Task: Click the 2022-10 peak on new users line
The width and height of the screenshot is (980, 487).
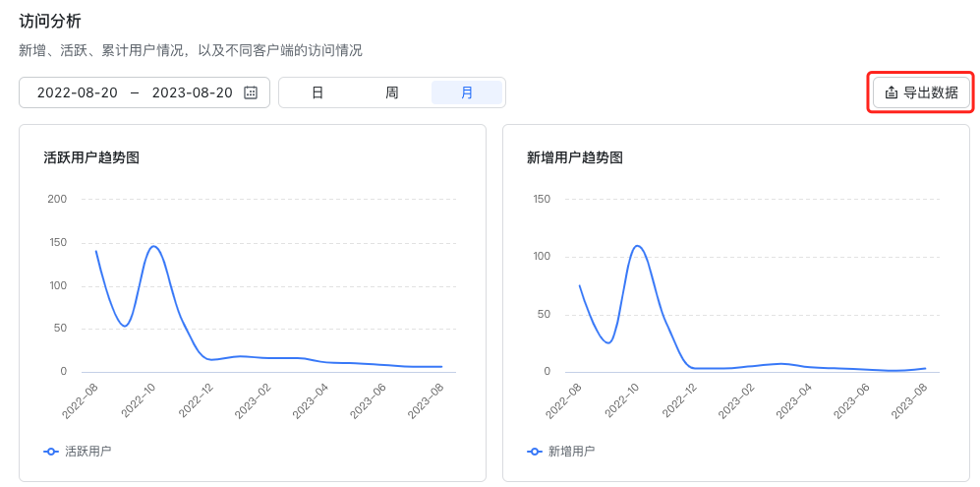Action: click(x=637, y=246)
